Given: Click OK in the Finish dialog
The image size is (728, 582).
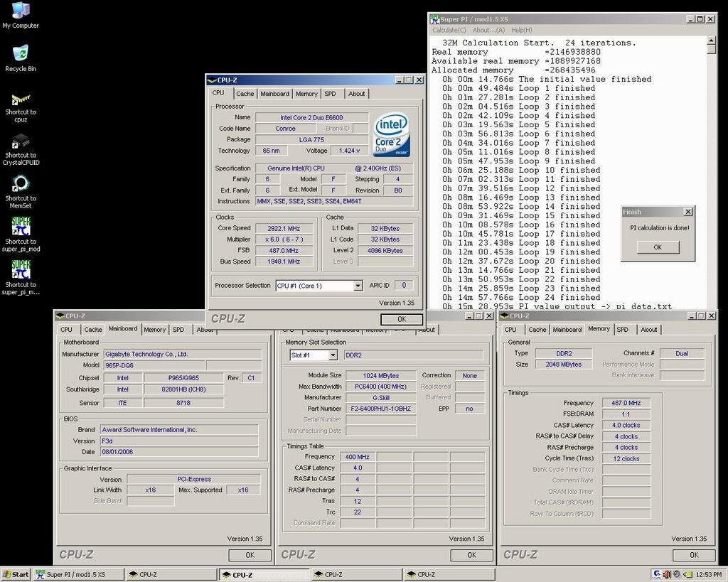Looking at the screenshot, I should (658, 247).
